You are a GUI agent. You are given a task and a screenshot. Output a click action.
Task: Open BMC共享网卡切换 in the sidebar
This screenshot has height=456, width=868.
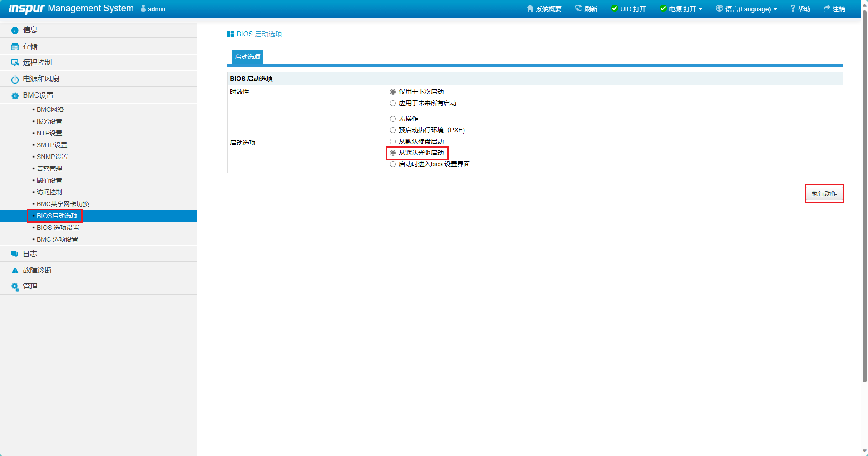tap(63, 204)
